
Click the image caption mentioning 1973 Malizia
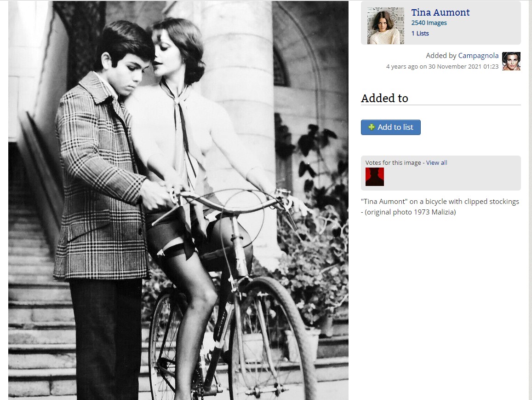pyautogui.click(x=440, y=207)
